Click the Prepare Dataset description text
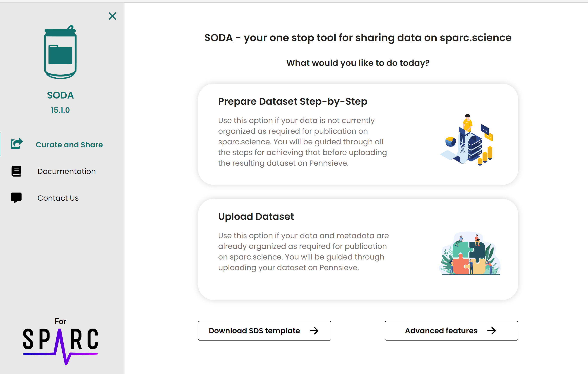Screen dimensions: 588x374 303,142
